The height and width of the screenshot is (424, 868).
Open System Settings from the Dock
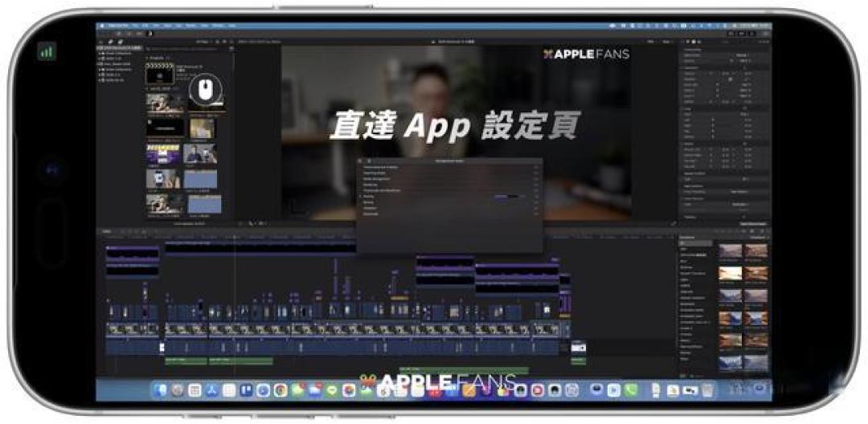pos(177,390)
